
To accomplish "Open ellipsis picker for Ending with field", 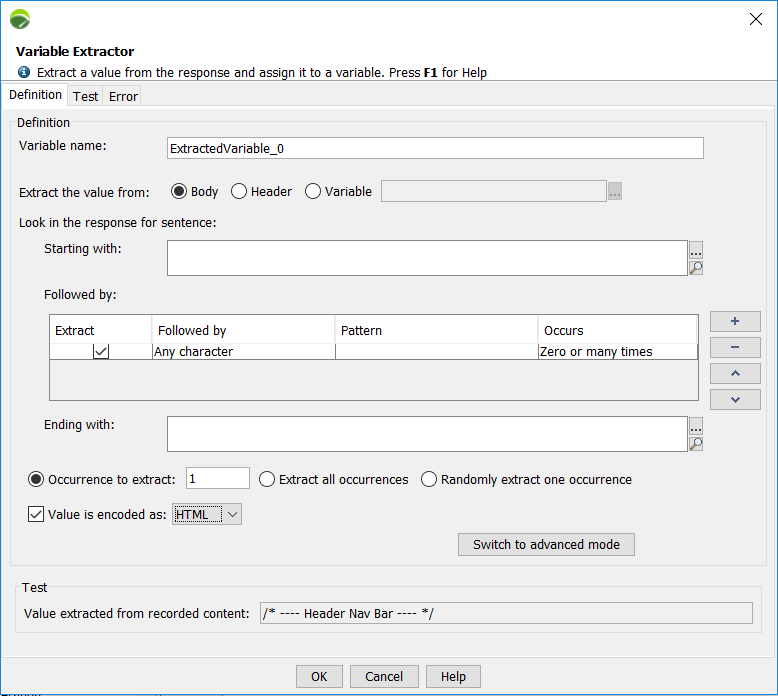I will pyautogui.click(x=696, y=427).
